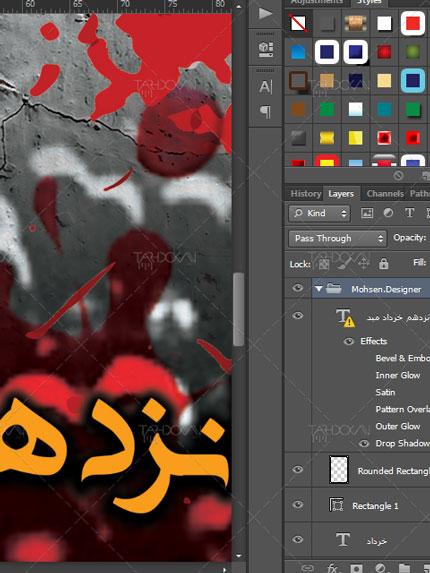The width and height of the screenshot is (430, 573).
Task: Apply the gold metallic square style
Action: [x=327, y=138]
